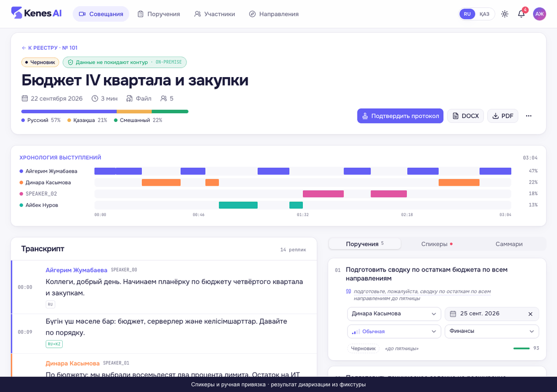Click the quote icon in task 01
The image size is (557, 392).
[x=349, y=292]
